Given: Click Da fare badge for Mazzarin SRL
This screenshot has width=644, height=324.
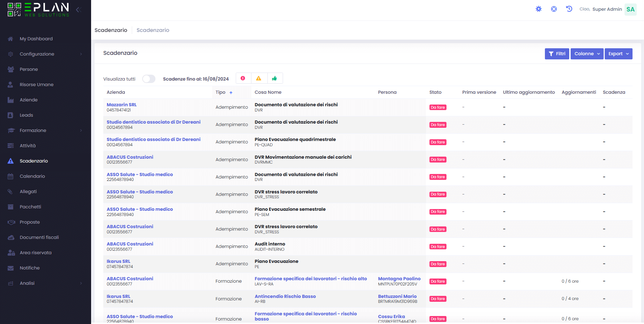Looking at the screenshot, I should pos(438,107).
